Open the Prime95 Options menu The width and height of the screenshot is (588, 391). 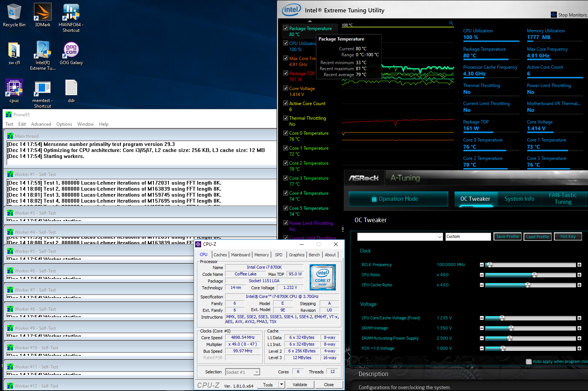[64, 124]
